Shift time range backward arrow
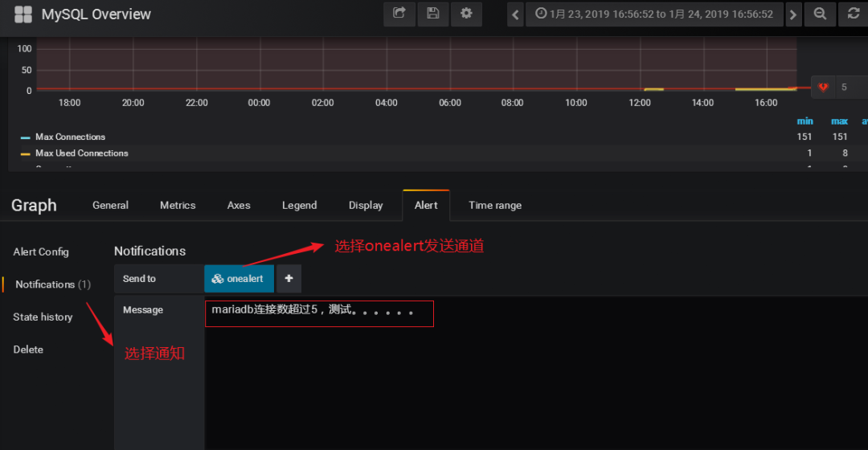This screenshot has width=868, height=450. point(515,14)
